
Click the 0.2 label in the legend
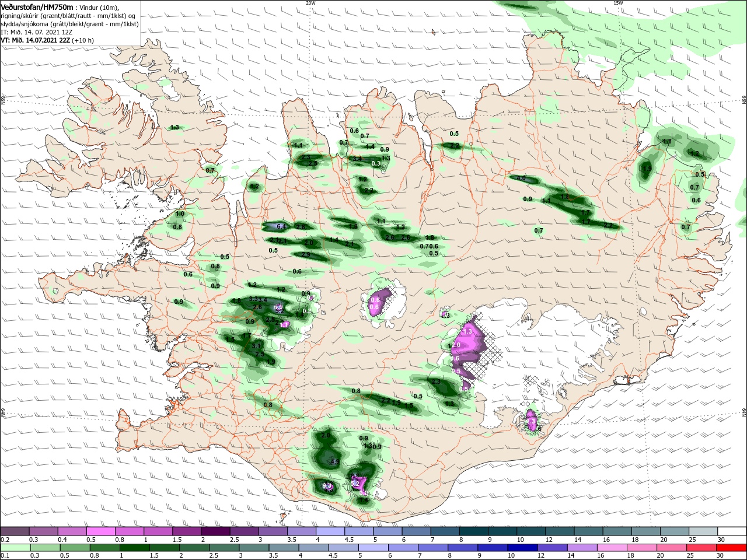pos(5,540)
